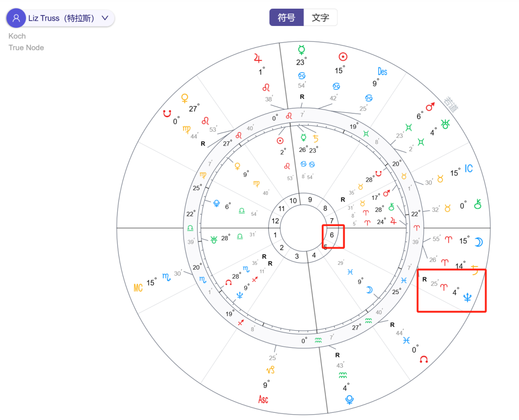Select natal North Node at 28° Scorpio
This screenshot has width=519, height=420.
click(x=228, y=282)
